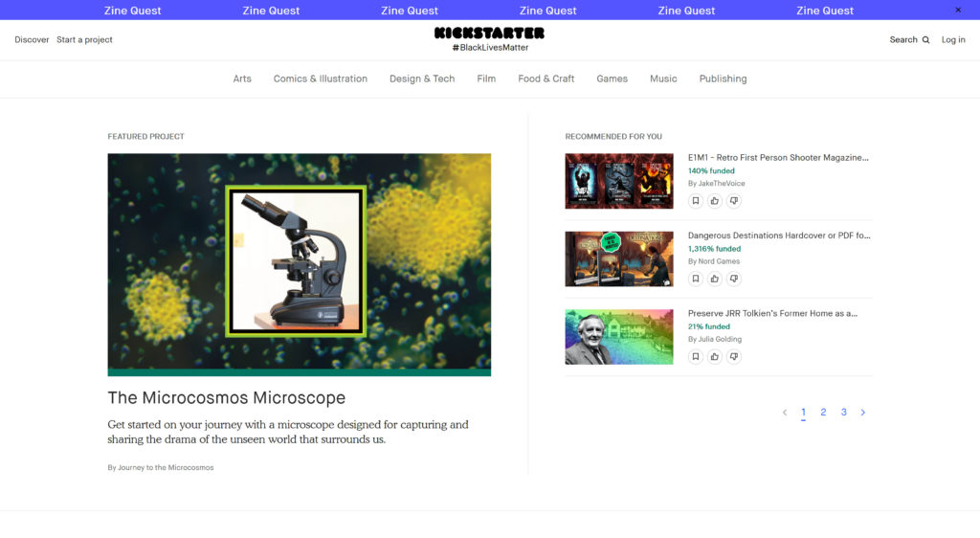This screenshot has height=538, width=980.
Task: Go to recommendations page 2
Action: click(823, 413)
